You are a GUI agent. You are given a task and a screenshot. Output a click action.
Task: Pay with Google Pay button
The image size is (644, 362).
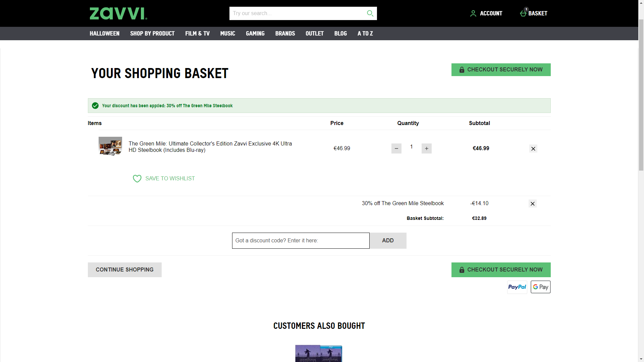[x=540, y=287]
